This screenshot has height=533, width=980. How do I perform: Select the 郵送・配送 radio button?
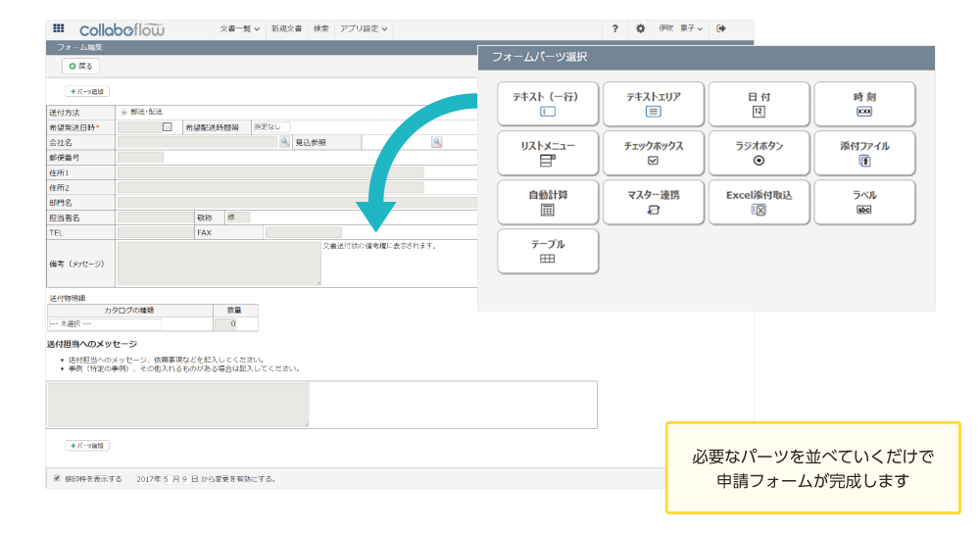point(123,113)
